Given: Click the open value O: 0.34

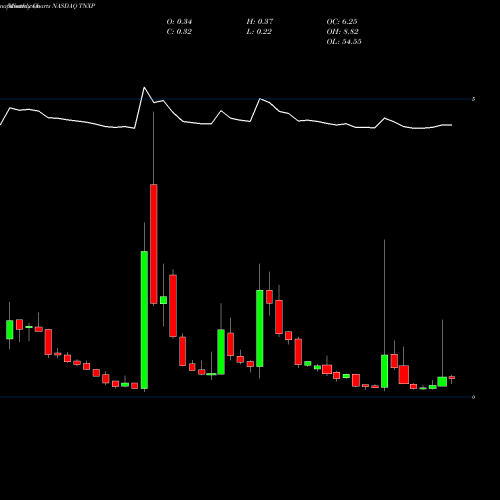Looking at the screenshot, I should 179,22.
